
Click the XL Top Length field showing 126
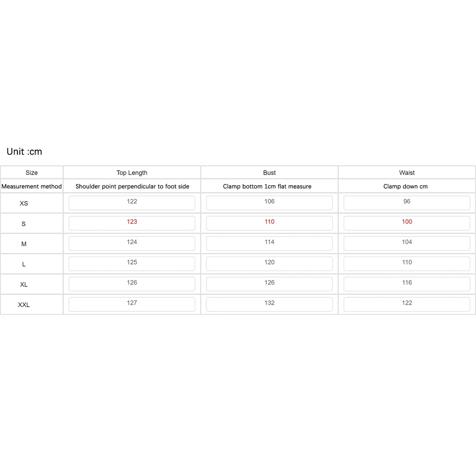(132, 284)
